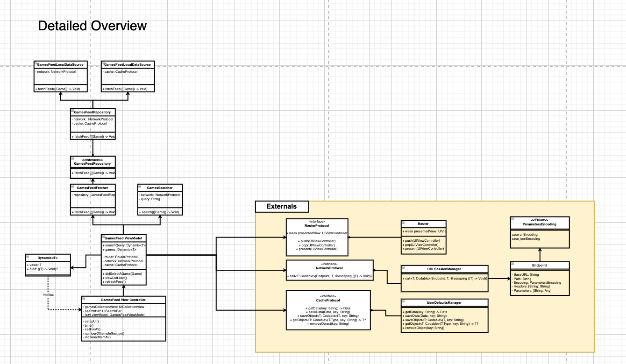The height and width of the screenshot is (364, 626).
Task: Click 'didSelectAGame(Game)' in GamesFeed ViewModel
Action: point(122,274)
